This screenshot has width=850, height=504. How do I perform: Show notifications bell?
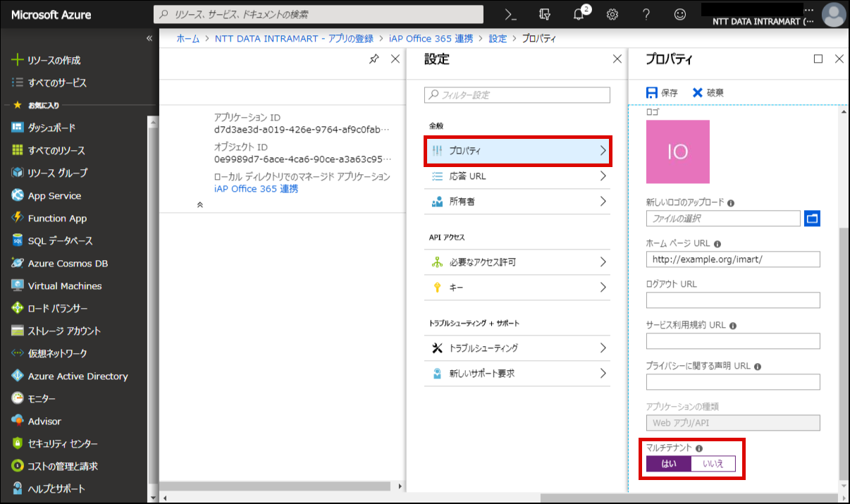579,14
